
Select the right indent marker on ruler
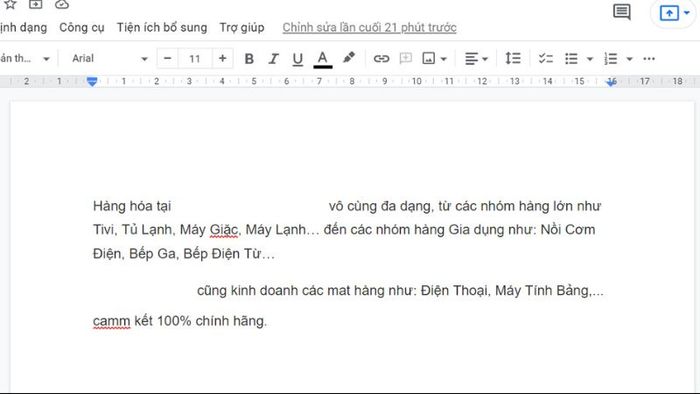(611, 82)
